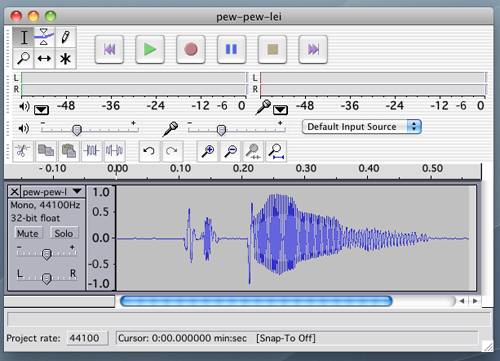Viewport: 500px width, 361px height.
Task: Solo the pew-pew-l track
Action: coord(64,233)
